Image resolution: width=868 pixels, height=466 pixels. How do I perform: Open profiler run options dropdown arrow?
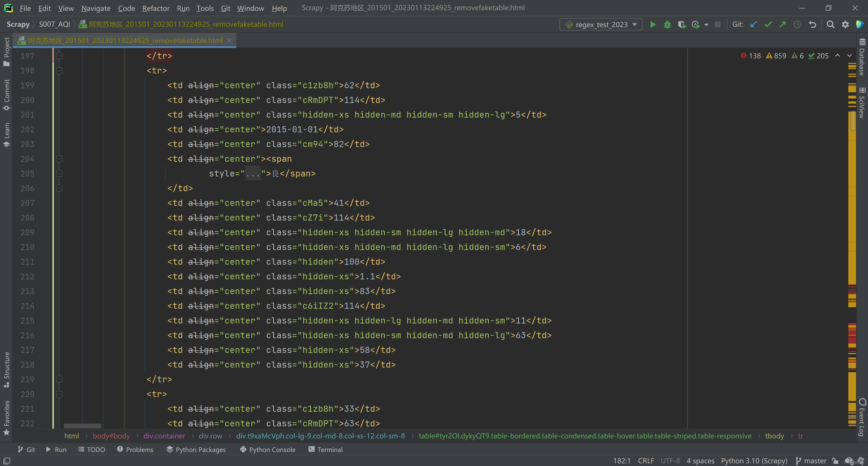[x=706, y=24]
